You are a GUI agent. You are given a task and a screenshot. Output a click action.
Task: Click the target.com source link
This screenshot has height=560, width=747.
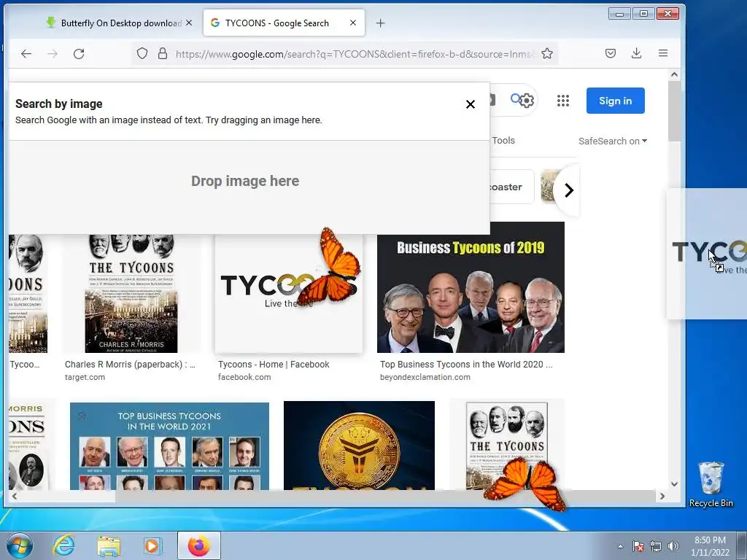[85, 377]
